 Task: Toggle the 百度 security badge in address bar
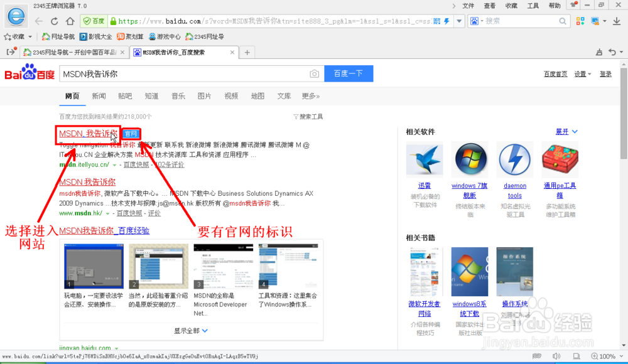click(x=94, y=21)
